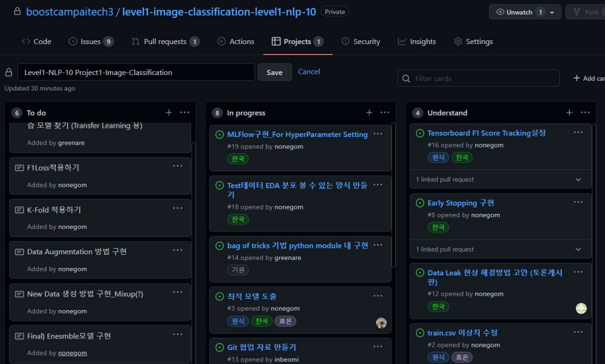
Task: Select the Projects tab
Action: point(297,42)
